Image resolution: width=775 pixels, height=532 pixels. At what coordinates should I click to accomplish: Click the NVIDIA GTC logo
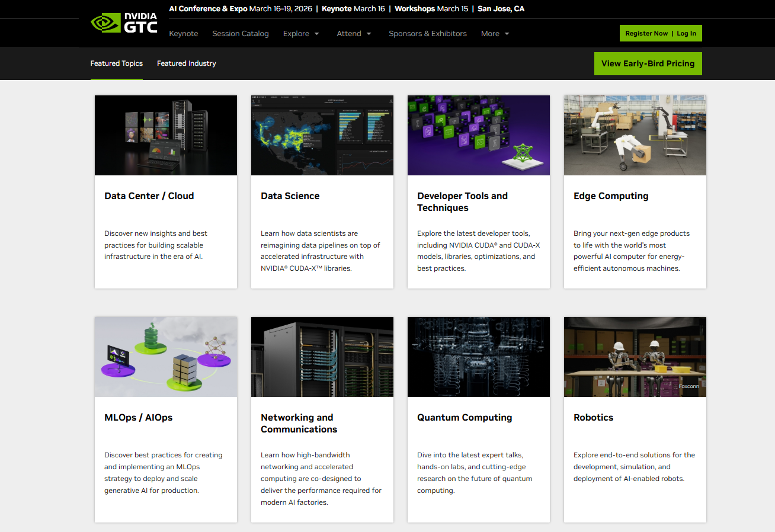coord(124,23)
